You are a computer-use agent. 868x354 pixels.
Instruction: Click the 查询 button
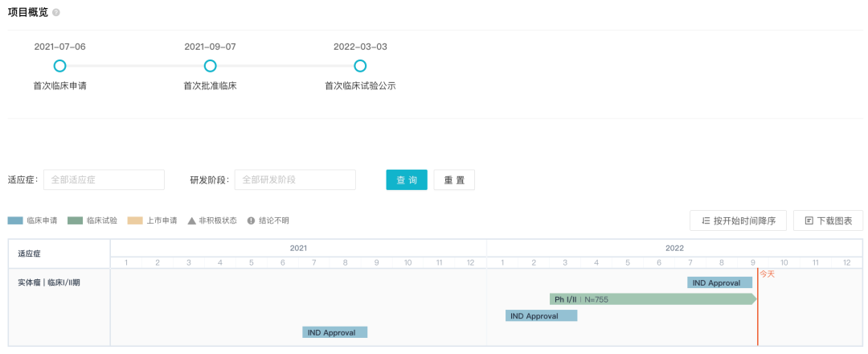point(407,180)
